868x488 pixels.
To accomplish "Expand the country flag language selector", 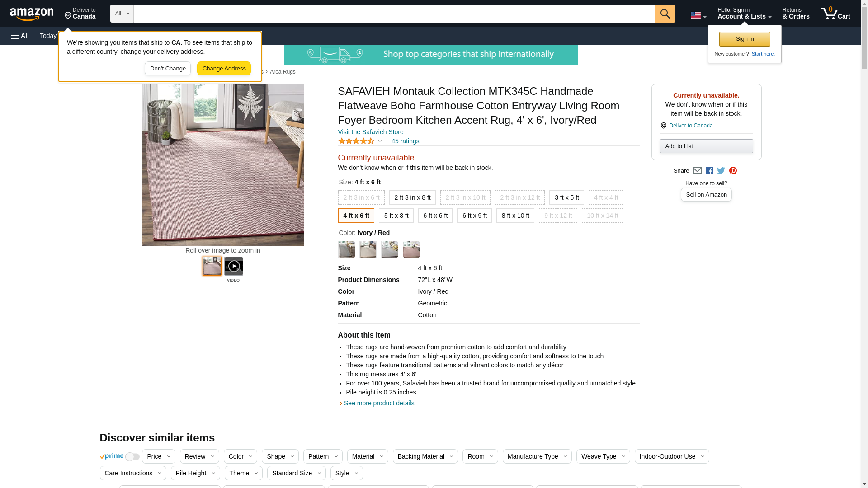I will (698, 15).
